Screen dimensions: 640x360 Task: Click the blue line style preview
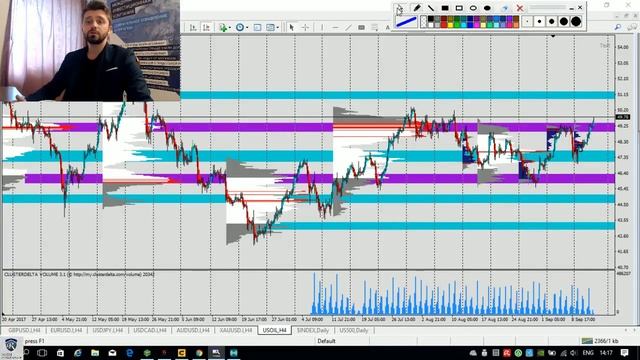[x=406, y=22]
